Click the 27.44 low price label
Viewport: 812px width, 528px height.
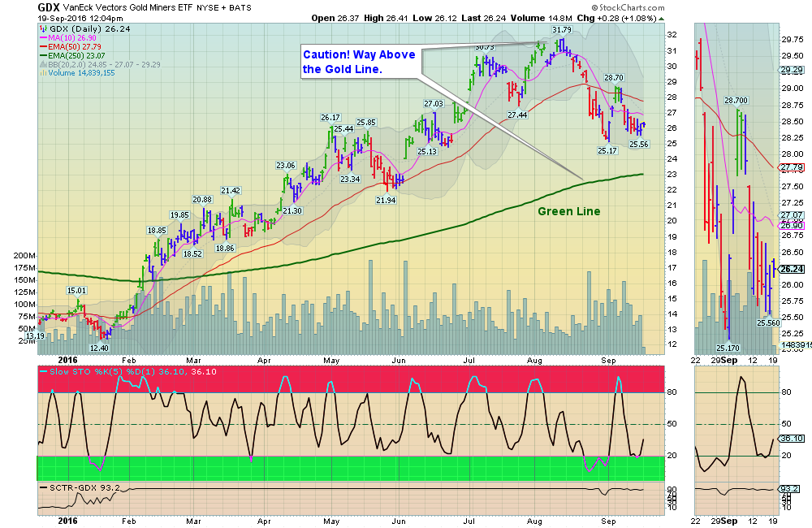click(517, 115)
